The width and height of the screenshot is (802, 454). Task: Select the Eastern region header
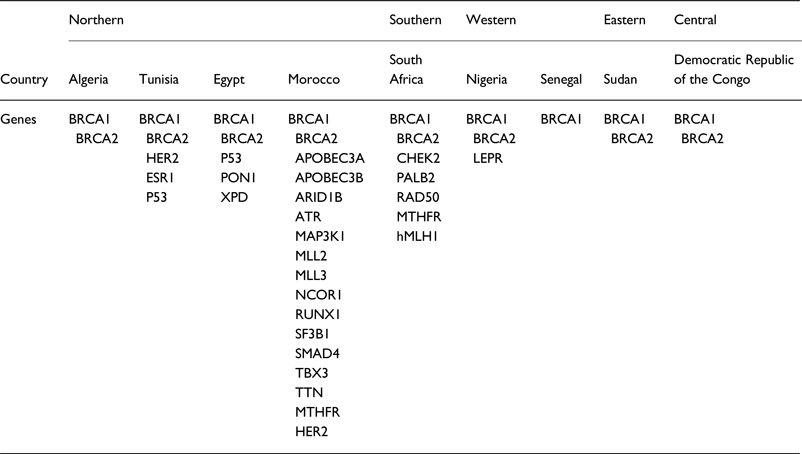click(625, 19)
